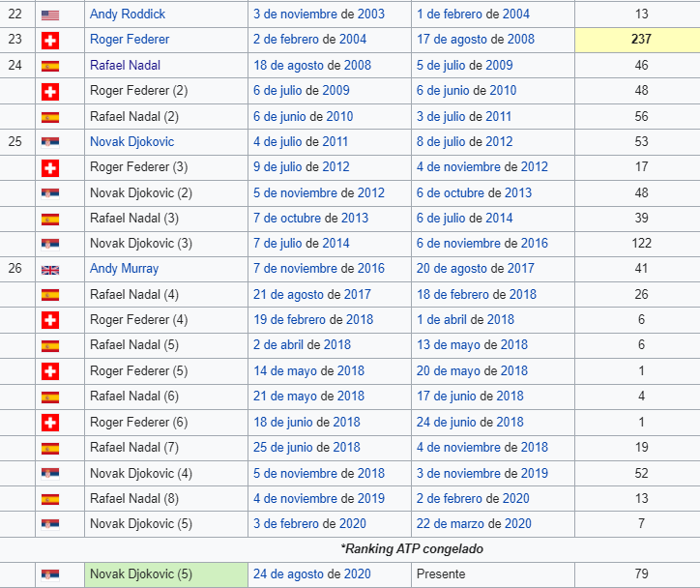700x588 pixels.
Task: Click the Swiss flag beside Roger Federer (4)
Action: click(50, 320)
